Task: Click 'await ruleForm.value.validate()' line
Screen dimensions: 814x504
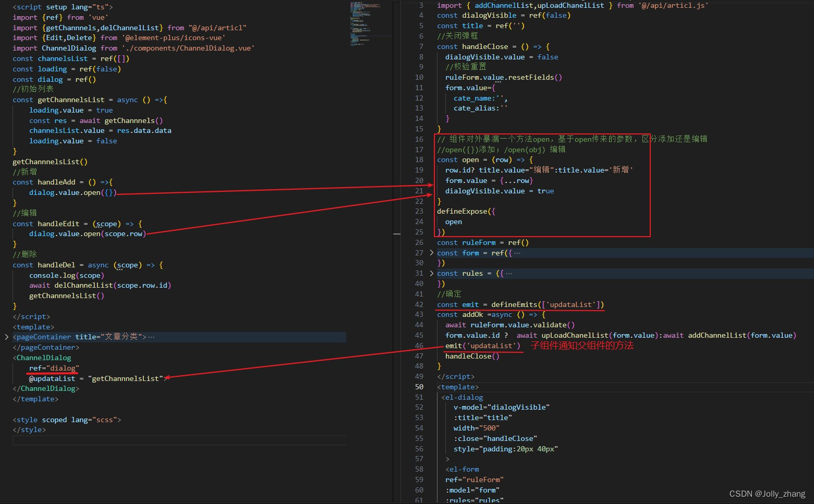Action: 510,325
